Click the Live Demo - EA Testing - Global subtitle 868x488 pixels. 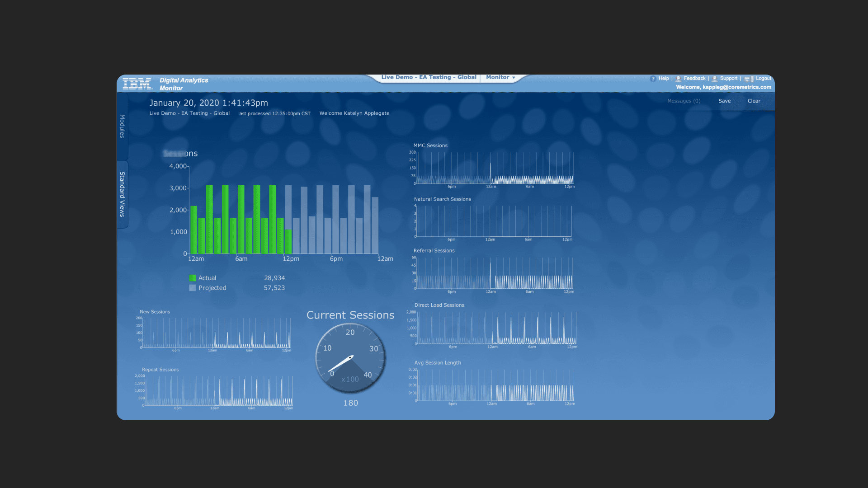coord(189,113)
